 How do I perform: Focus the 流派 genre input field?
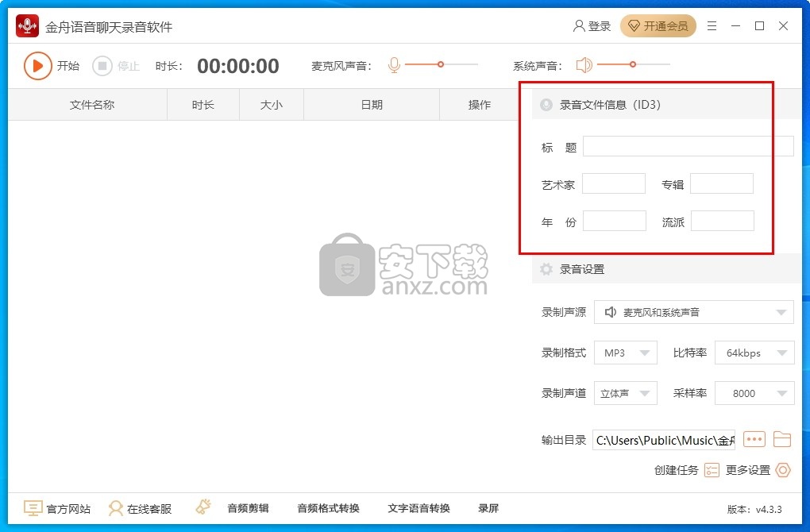click(722, 221)
